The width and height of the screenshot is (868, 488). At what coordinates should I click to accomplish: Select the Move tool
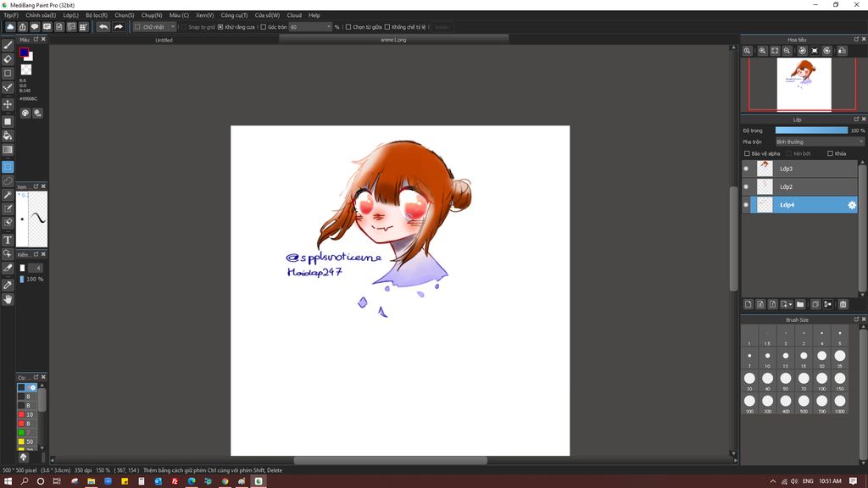[8, 104]
